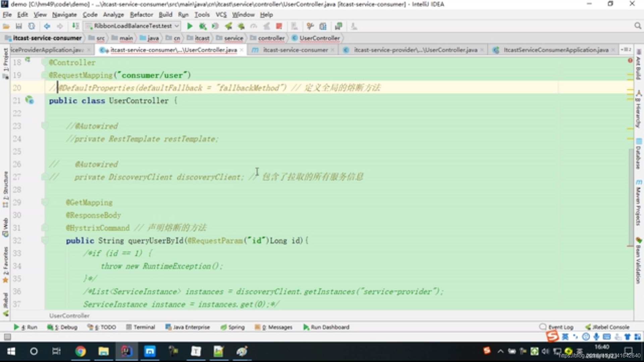Open the Analyze menu
Screen dimensions: 644x362
113,15
